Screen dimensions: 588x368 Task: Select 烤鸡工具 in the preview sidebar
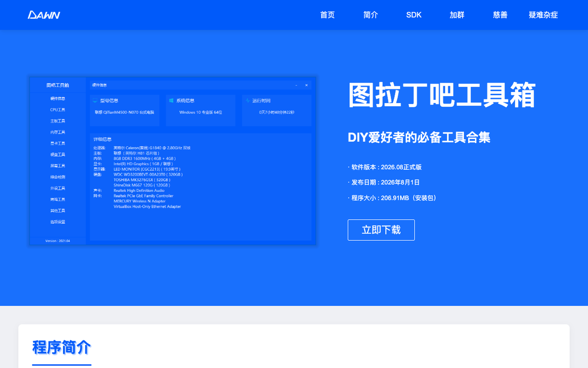click(58, 199)
